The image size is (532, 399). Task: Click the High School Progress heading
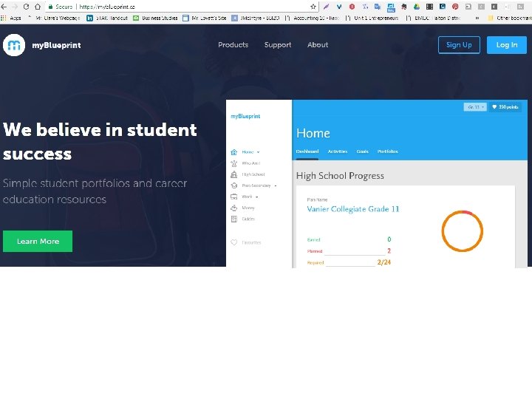(x=340, y=175)
